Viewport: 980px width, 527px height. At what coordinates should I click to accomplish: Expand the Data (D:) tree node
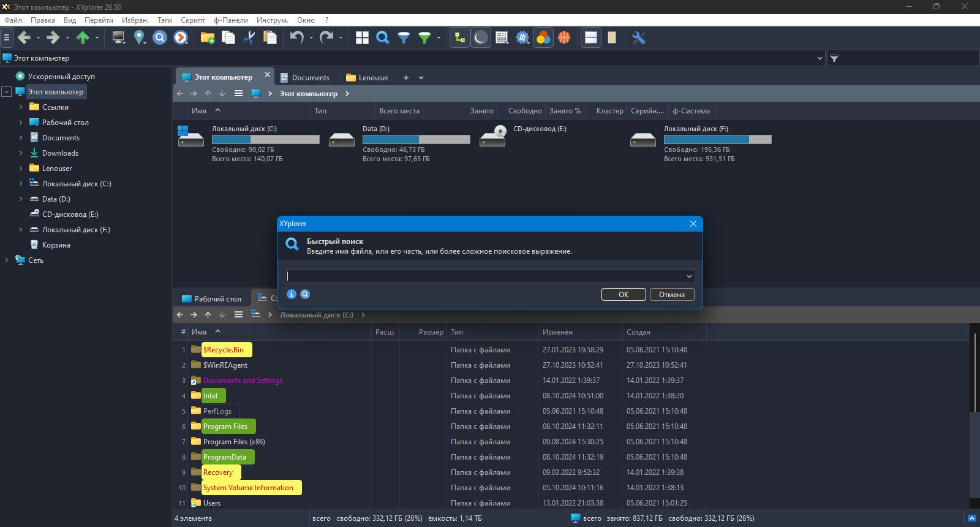tap(21, 199)
